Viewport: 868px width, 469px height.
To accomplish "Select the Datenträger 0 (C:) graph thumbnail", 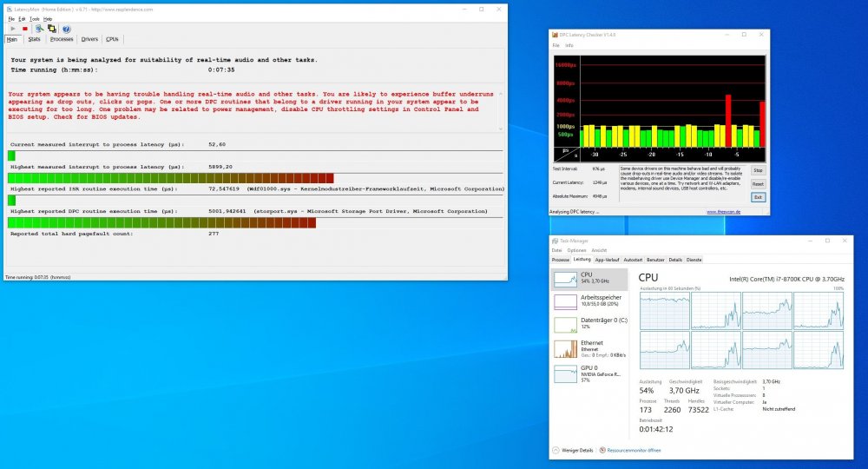I will (x=565, y=325).
